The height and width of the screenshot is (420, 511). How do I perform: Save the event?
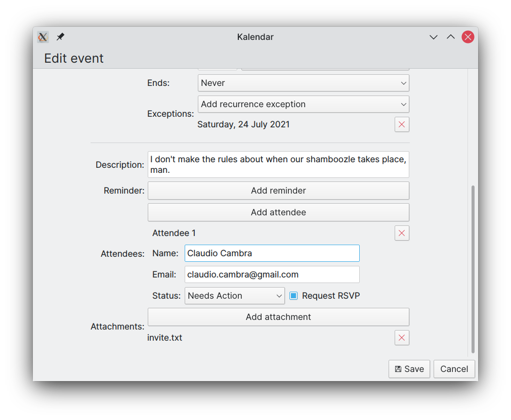(409, 369)
